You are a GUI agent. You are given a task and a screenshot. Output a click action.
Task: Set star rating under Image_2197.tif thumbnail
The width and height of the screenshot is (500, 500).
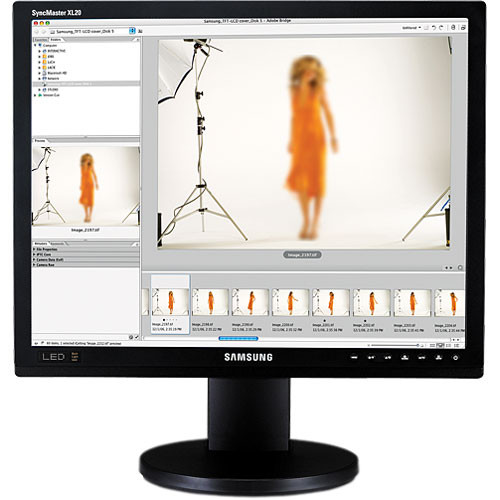170,320
